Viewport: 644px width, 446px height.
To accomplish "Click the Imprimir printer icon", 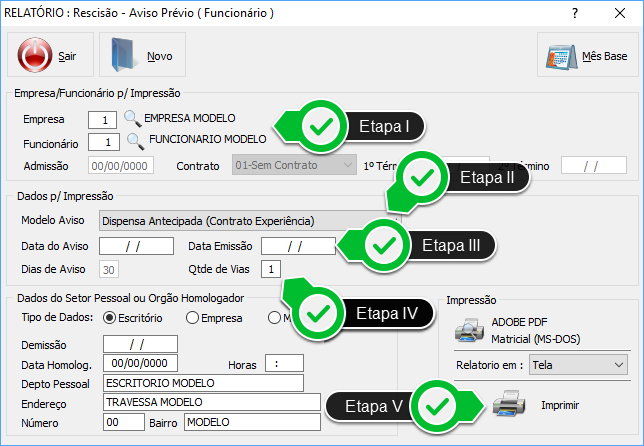I will (x=507, y=405).
